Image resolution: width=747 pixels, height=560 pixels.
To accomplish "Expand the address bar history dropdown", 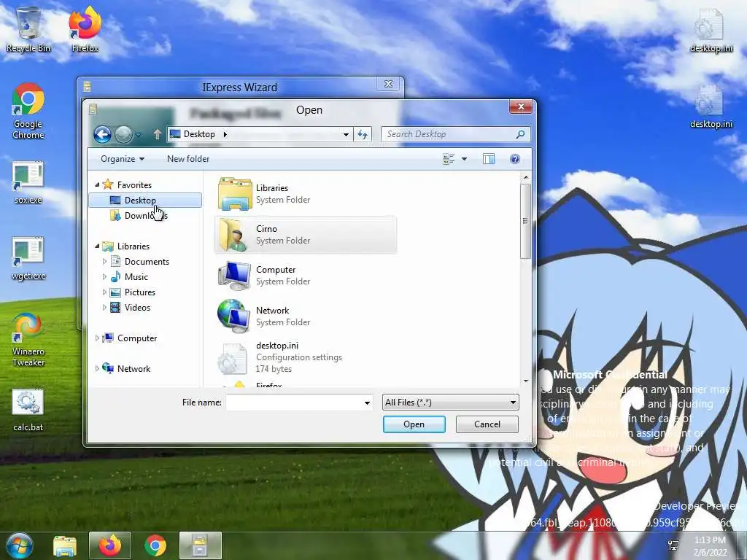I will click(x=346, y=134).
